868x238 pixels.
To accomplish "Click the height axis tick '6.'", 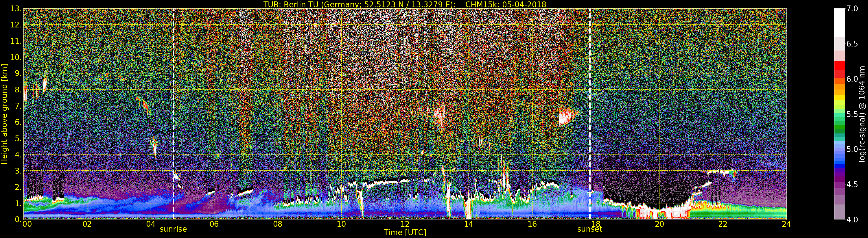I will coord(18,122).
